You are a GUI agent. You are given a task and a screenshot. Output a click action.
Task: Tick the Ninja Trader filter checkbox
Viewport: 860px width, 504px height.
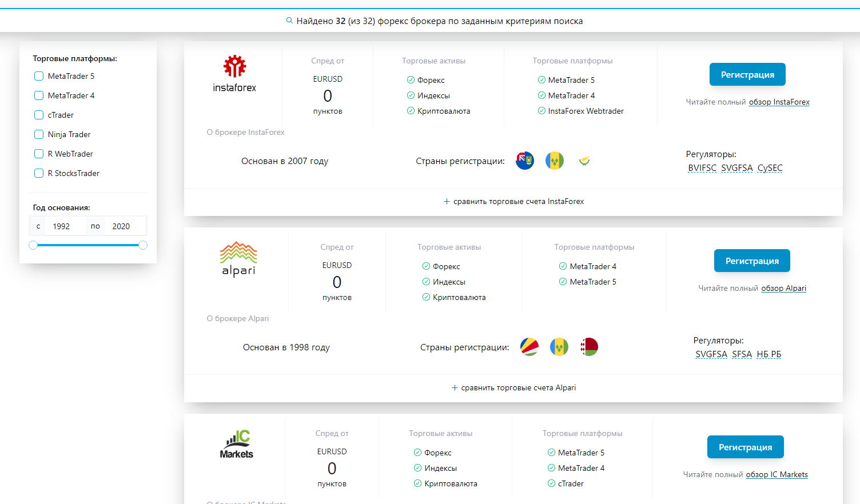pos(39,134)
